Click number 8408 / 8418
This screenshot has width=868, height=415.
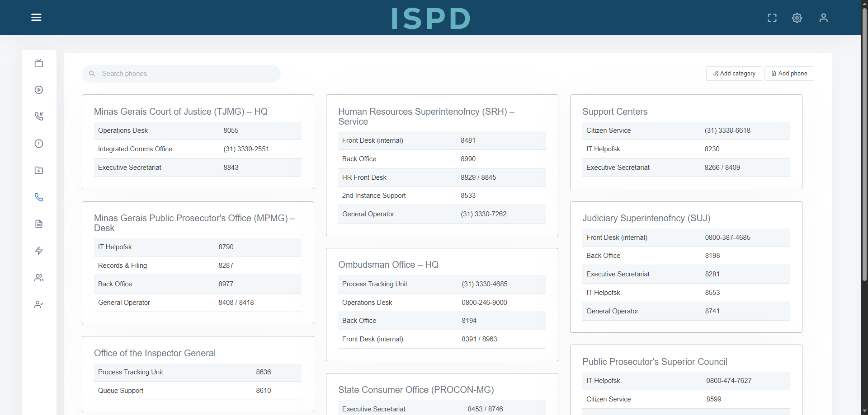pyautogui.click(x=236, y=303)
